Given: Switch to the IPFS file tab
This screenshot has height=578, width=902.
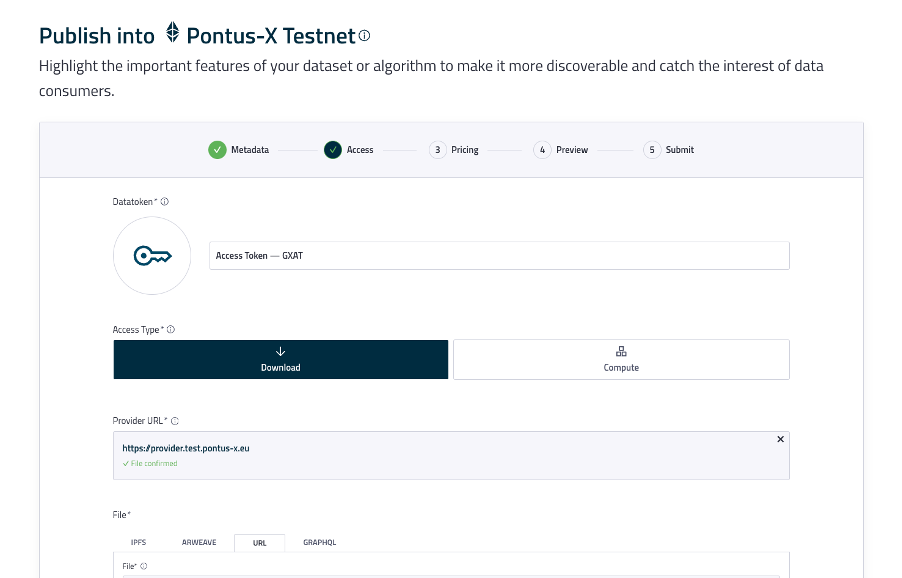Looking at the screenshot, I should click(139, 542).
